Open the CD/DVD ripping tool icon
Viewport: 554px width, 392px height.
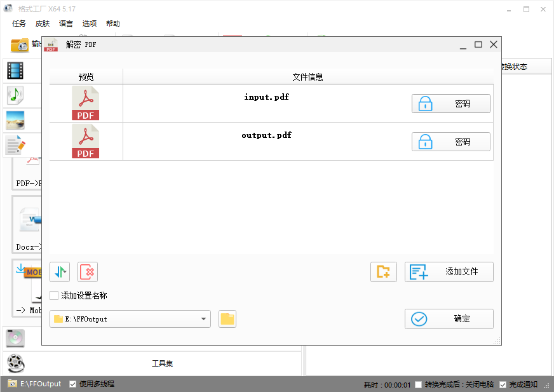click(15, 338)
